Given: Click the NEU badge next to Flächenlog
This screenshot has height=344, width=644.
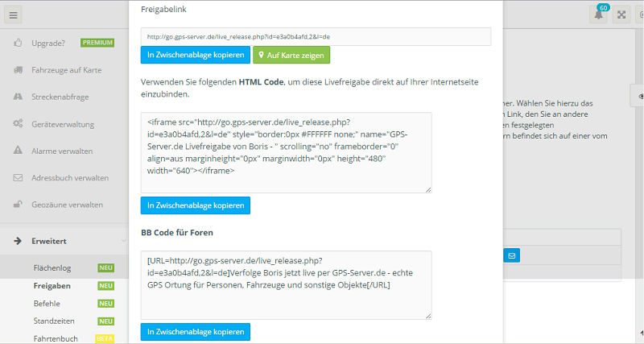Looking at the screenshot, I should coord(106,268).
